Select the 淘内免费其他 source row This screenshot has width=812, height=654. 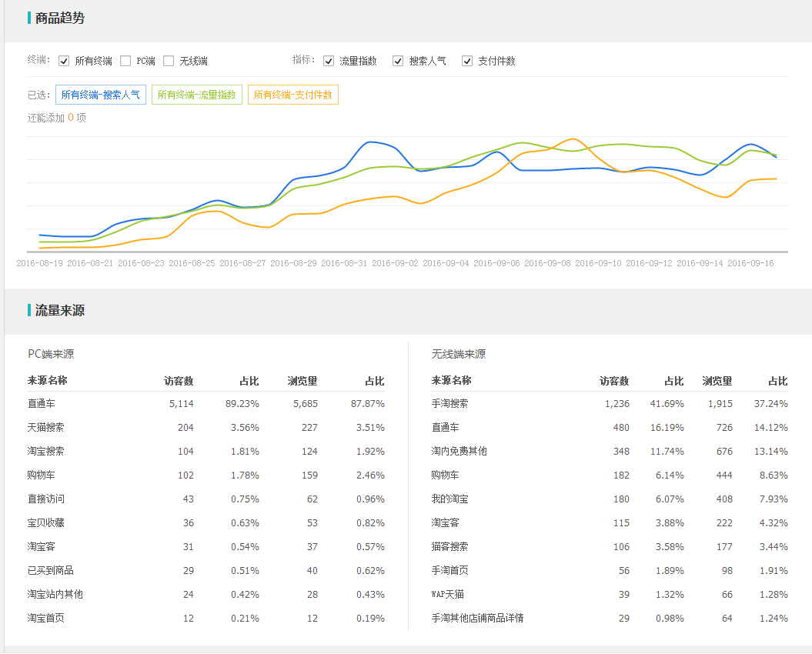click(610, 451)
